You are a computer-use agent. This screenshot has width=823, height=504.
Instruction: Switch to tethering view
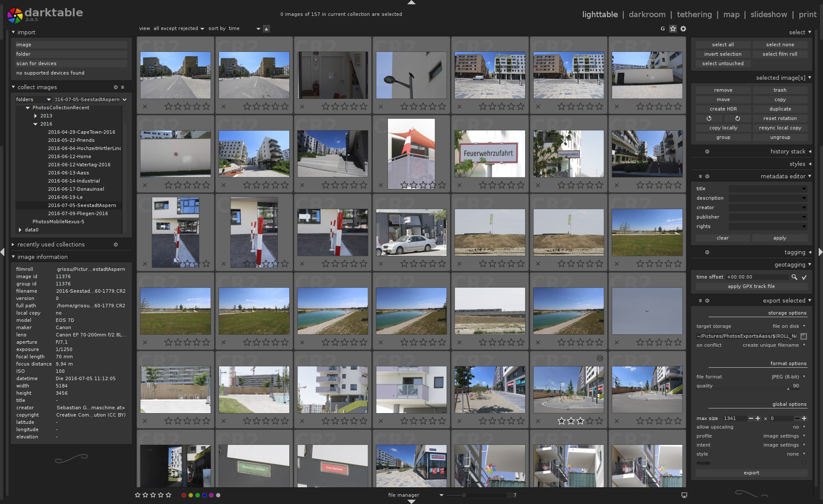click(694, 15)
